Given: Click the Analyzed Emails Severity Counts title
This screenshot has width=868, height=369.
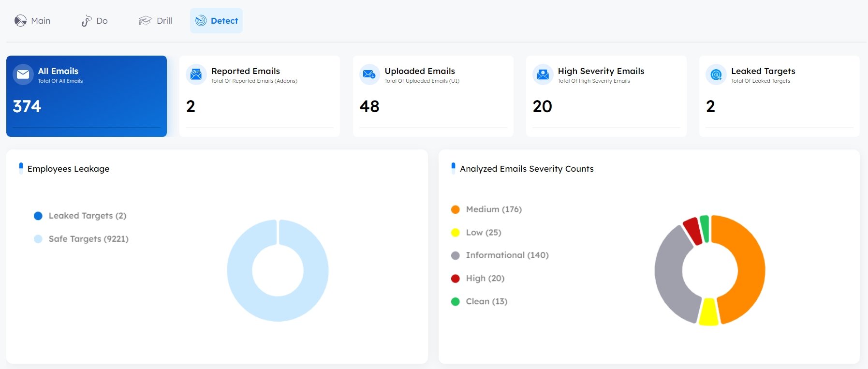Looking at the screenshot, I should 527,169.
